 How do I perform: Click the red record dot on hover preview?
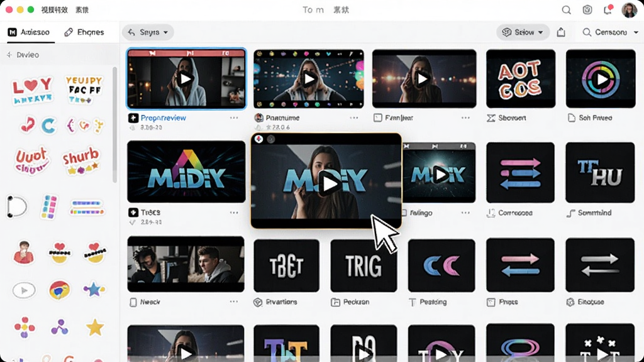point(258,139)
